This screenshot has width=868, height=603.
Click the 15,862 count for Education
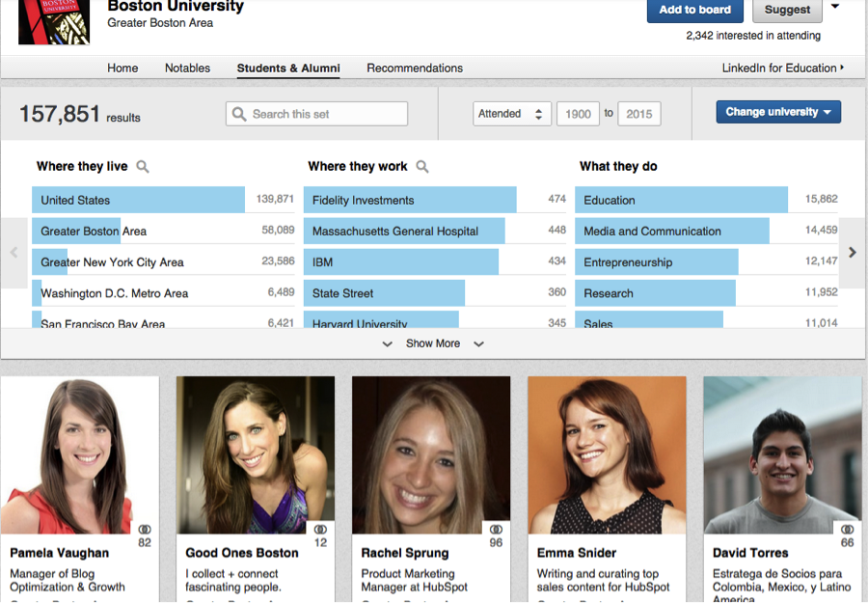(822, 199)
